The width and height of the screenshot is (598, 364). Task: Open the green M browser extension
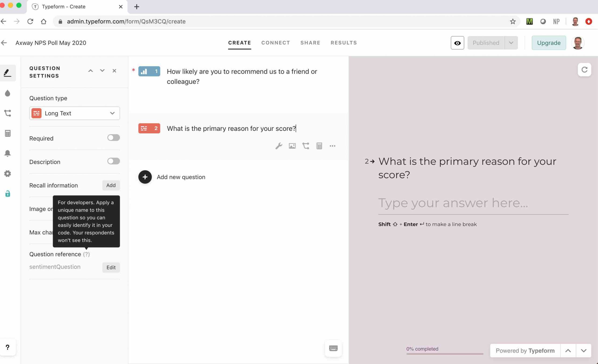[529, 21]
